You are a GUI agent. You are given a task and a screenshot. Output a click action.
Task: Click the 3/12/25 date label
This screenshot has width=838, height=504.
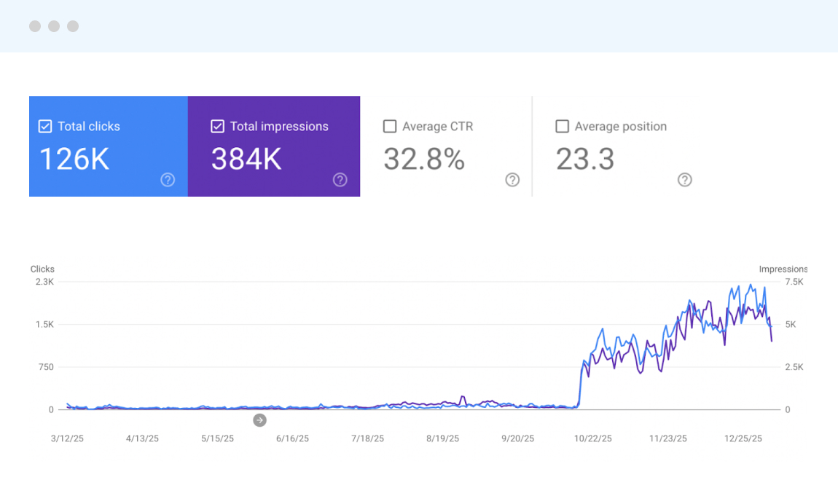[x=66, y=438]
